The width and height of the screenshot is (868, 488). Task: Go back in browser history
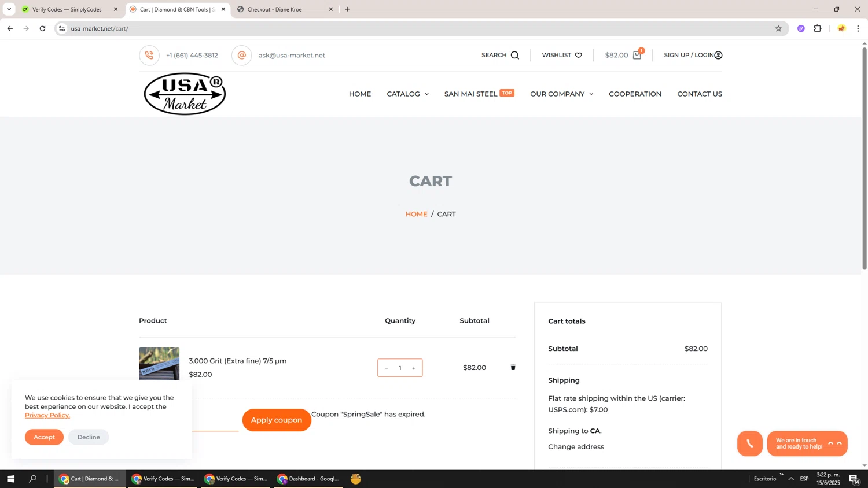tap(10, 28)
